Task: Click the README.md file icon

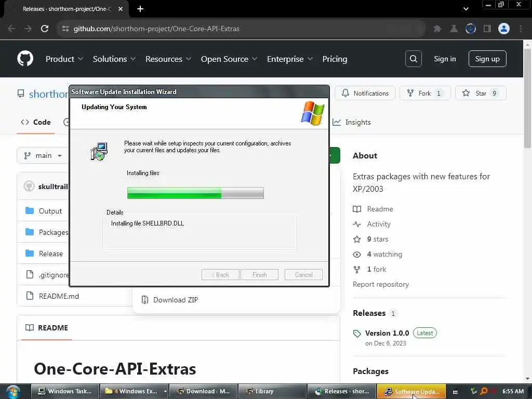Action: pos(30,296)
